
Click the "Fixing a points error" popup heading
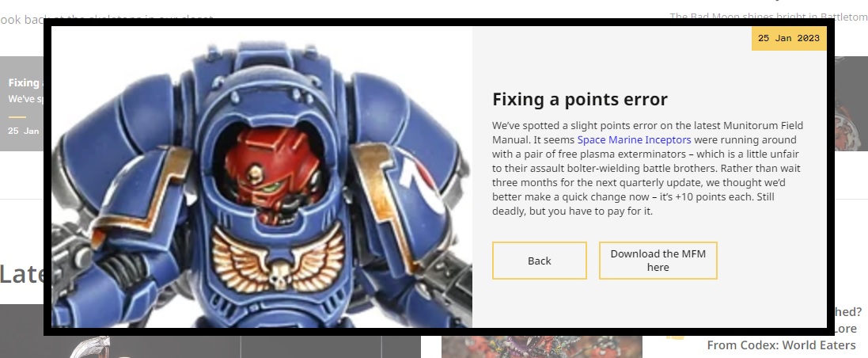pyautogui.click(x=579, y=99)
